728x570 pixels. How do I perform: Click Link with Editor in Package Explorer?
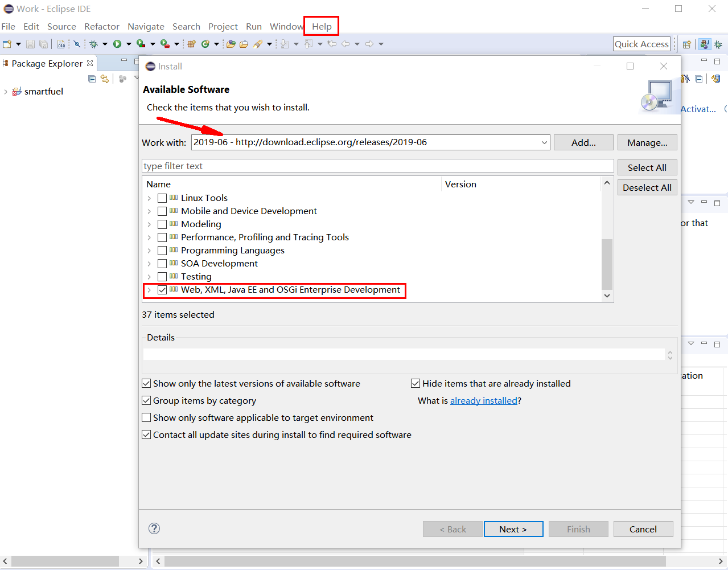[105, 79]
